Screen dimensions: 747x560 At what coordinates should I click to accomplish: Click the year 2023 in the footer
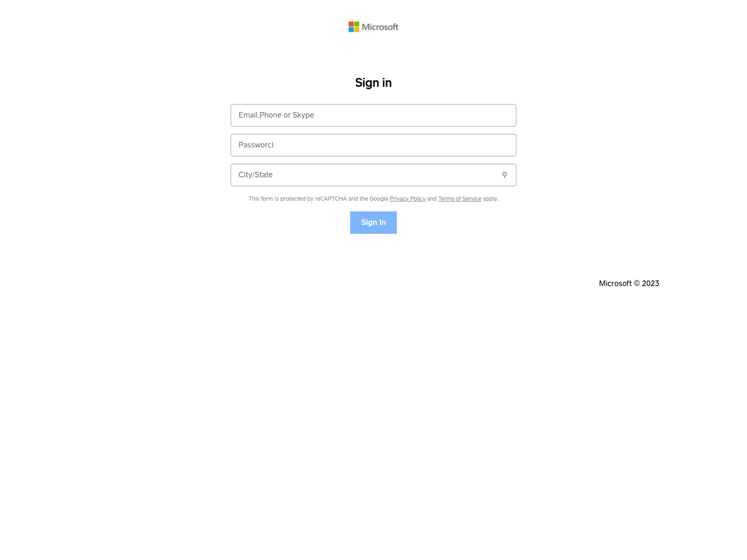pyautogui.click(x=650, y=284)
